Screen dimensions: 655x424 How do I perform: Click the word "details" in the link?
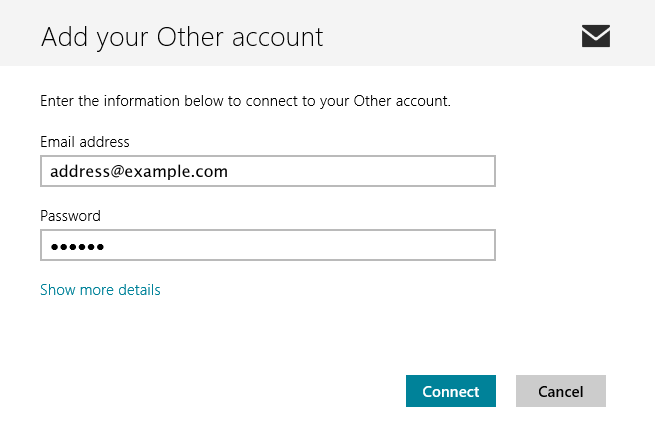138,290
